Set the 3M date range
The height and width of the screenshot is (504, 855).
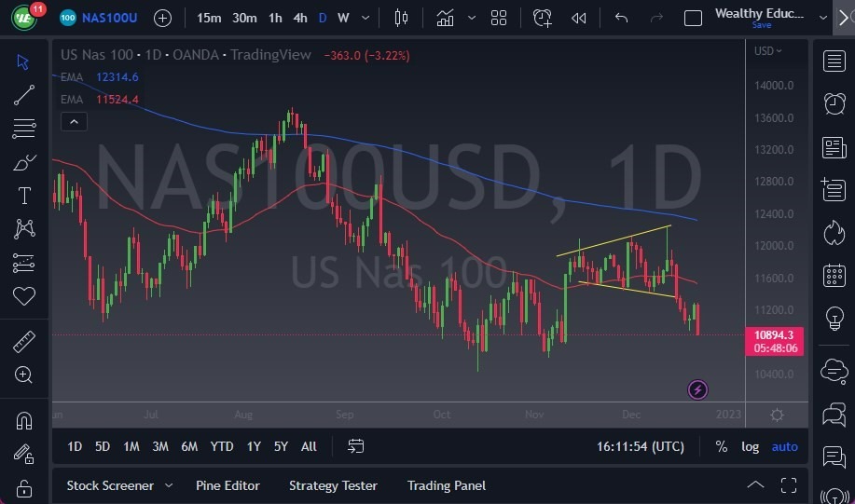pyautogui.click(x=159, y=446)
